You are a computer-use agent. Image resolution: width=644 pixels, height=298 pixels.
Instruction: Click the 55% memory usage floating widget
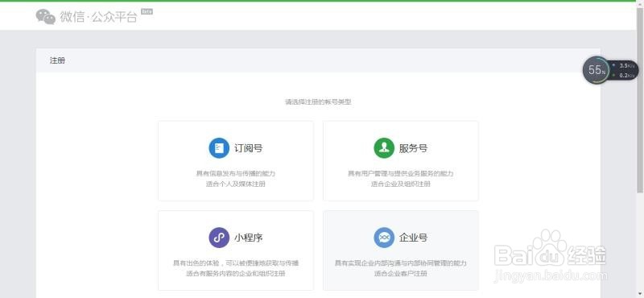click(x=597, y=70)
